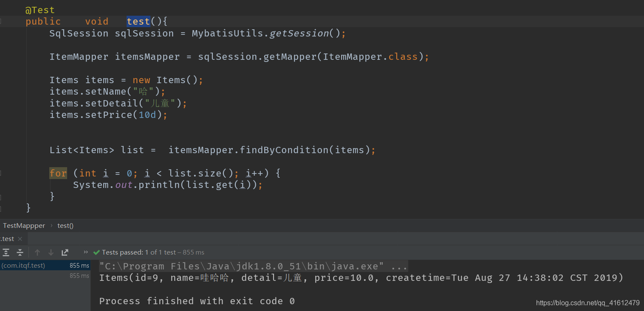This screenshot has width=644, height=311.
Task: Go to previous failed test arrow
Action: pyautogui.click(x=37, y=252)
